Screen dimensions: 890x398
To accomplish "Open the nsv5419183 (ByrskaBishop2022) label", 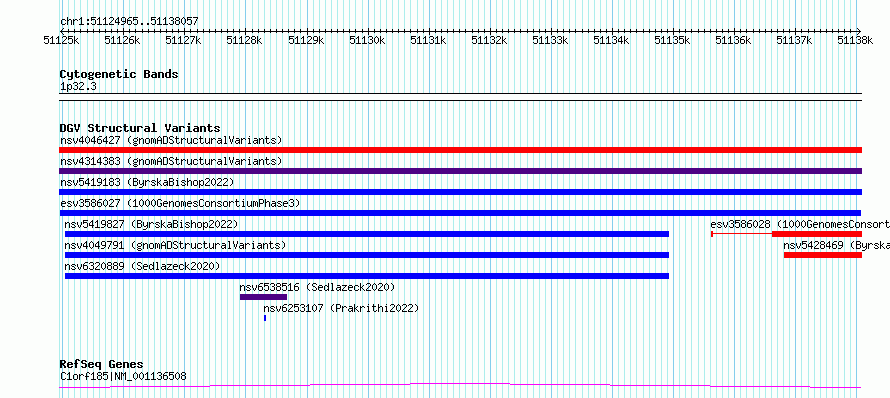I will pos(147,182).
